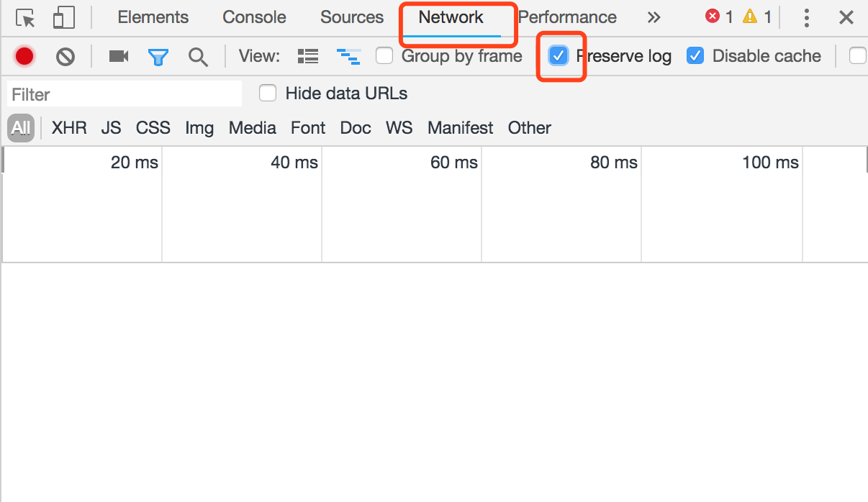Switch to the Console tab
Viewport: 868px width, 502px height.
pos(254,17)
